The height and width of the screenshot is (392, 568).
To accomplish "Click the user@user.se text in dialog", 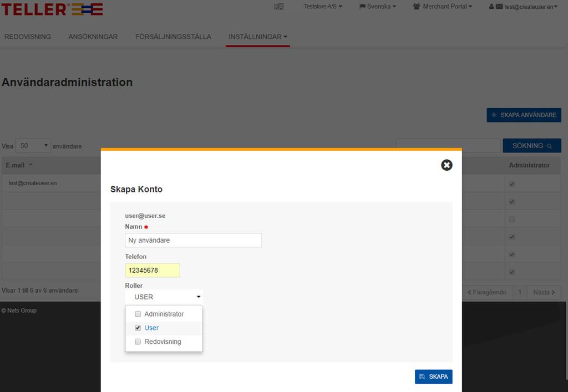I will pos(145,216).
